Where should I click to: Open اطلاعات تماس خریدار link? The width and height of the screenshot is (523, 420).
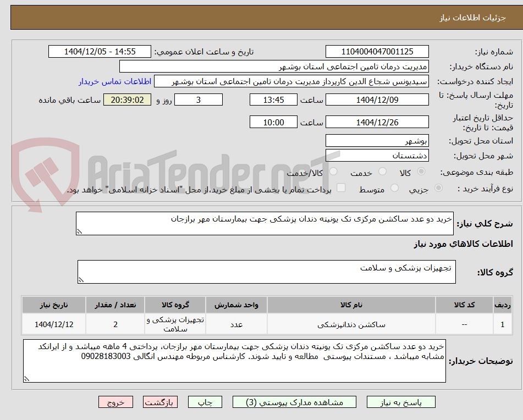tap(115, 82)
